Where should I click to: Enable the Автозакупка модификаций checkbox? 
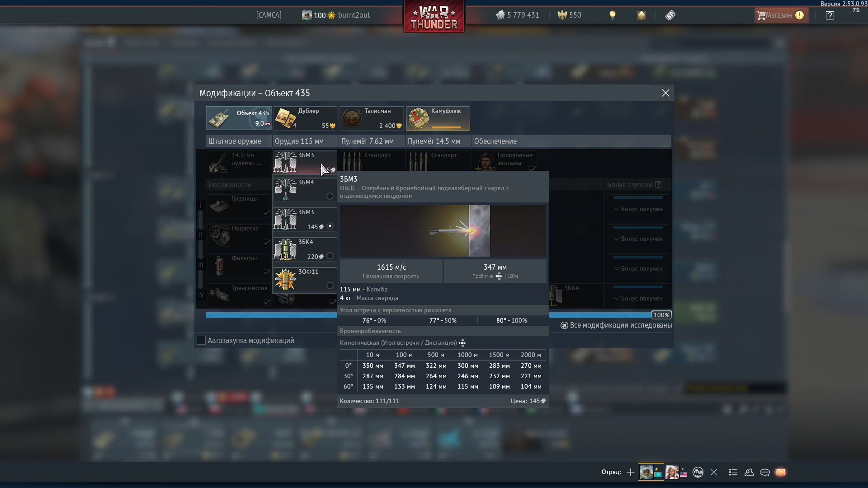pos(201,340)
